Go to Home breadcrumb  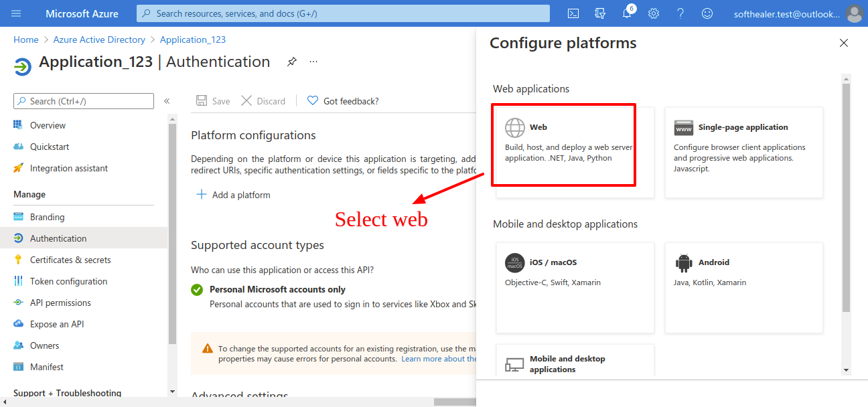point(26,39)
